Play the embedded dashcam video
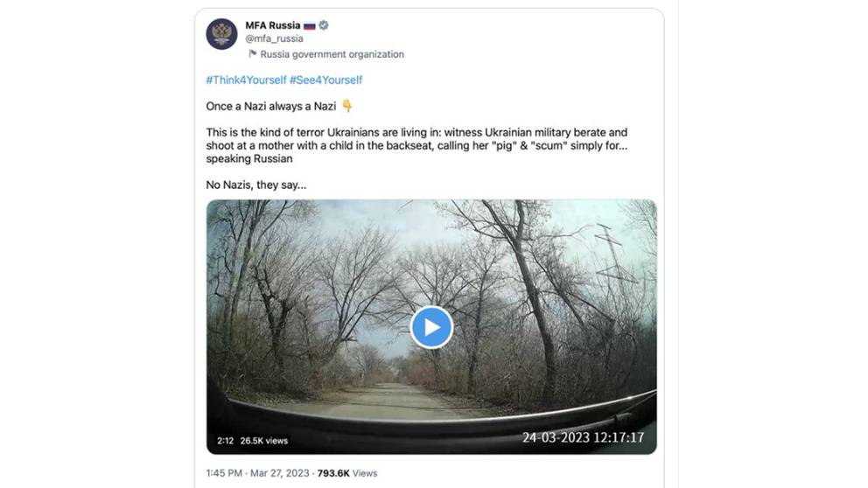 431,327
